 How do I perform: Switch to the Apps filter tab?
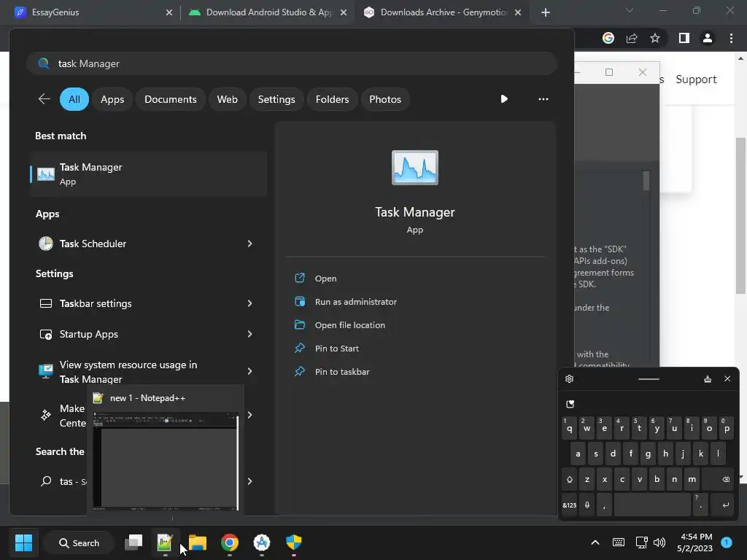click(112, 99)
